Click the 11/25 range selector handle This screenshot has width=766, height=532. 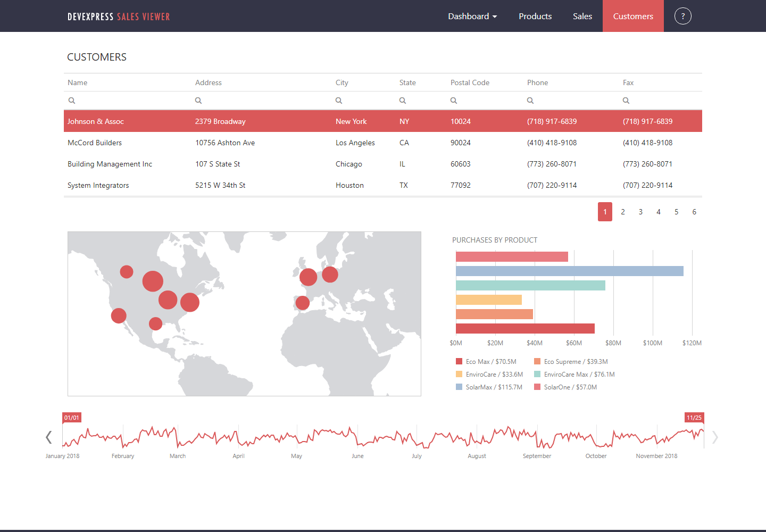point(694,418)
